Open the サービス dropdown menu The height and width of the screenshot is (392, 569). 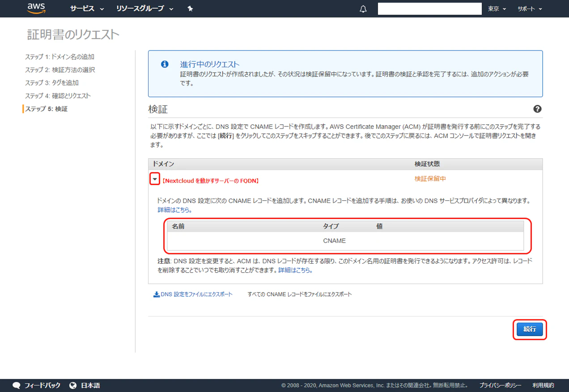pos(87,8)
